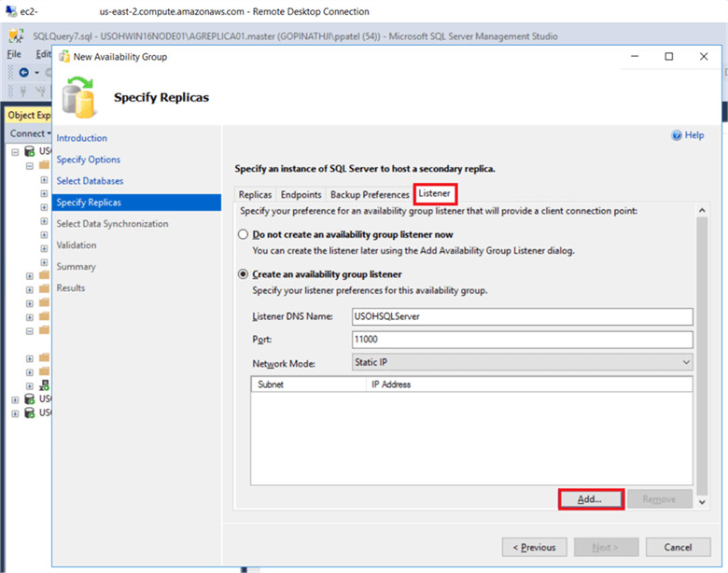
Task: Click the Listener DNS Name field
Action: click(523, 316)
